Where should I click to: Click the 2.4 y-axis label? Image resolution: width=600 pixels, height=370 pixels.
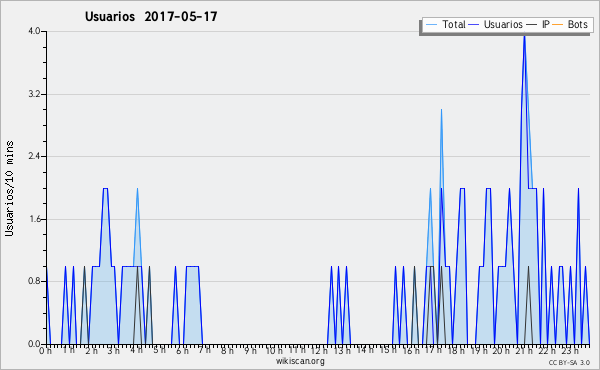pos(34,156)
